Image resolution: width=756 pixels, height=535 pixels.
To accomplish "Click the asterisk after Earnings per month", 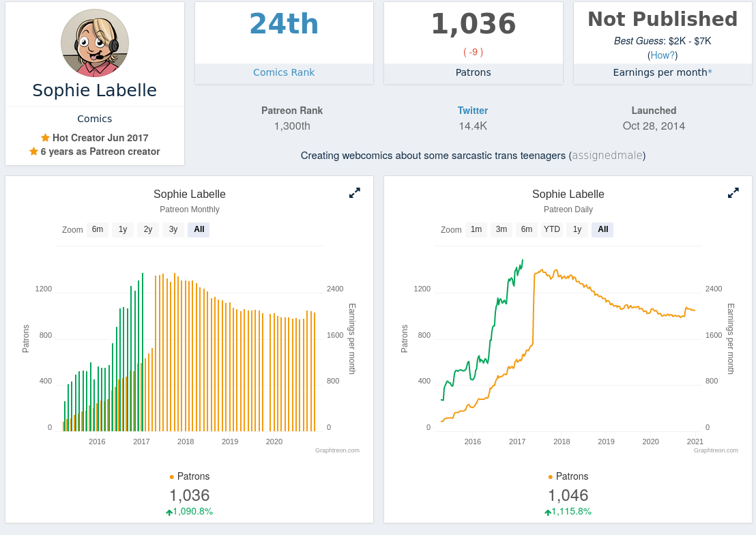I will (710, 72).
